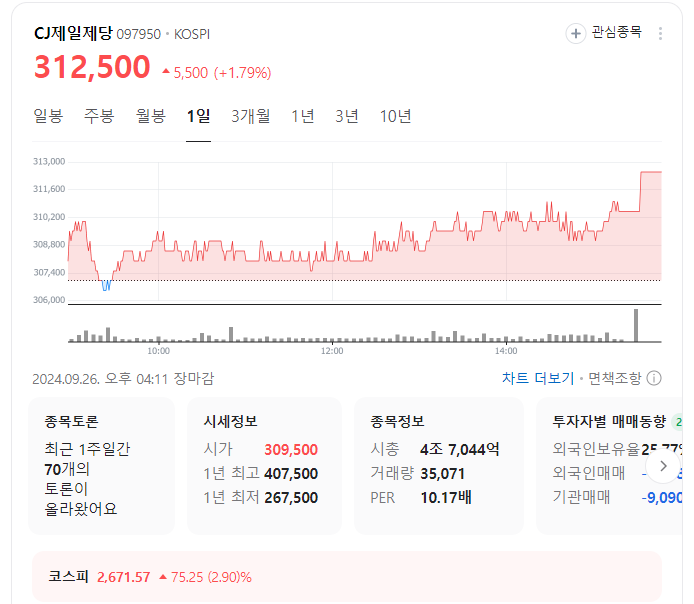Click the tallest volume bar near close
The width and height of the screenshot is (694, 604).
click(x=636, y=325)
